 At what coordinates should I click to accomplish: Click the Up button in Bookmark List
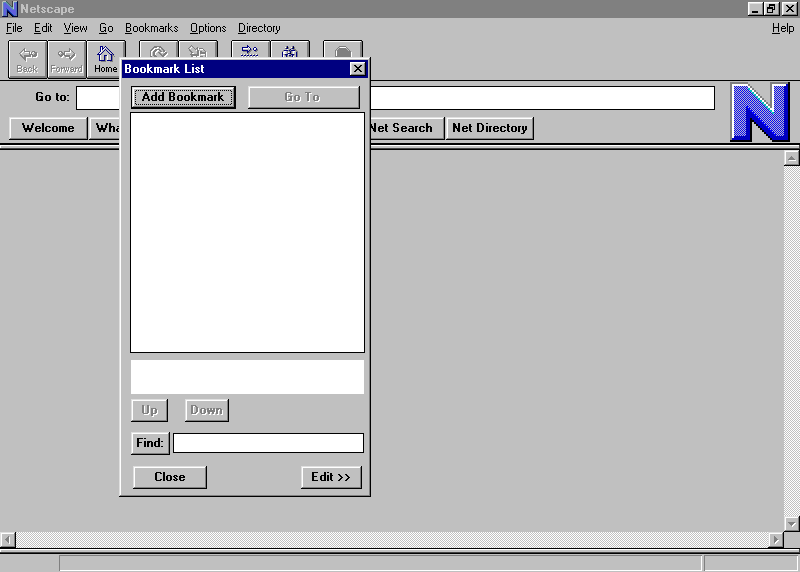click(x=149, y=410)
